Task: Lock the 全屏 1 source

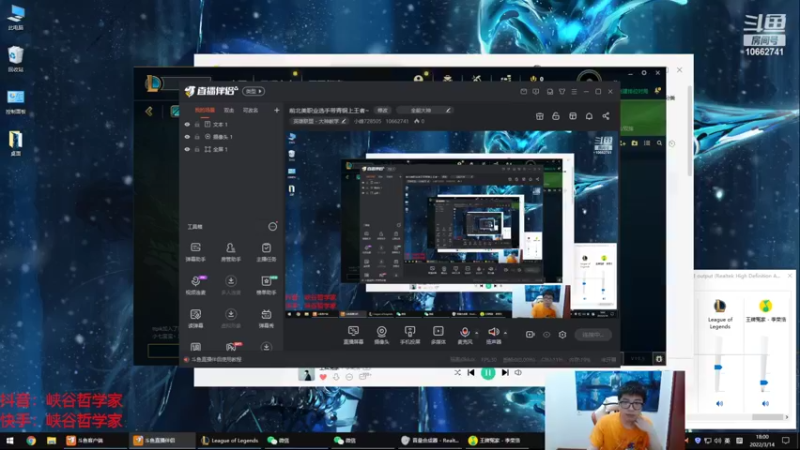Action: coord(197,149)
